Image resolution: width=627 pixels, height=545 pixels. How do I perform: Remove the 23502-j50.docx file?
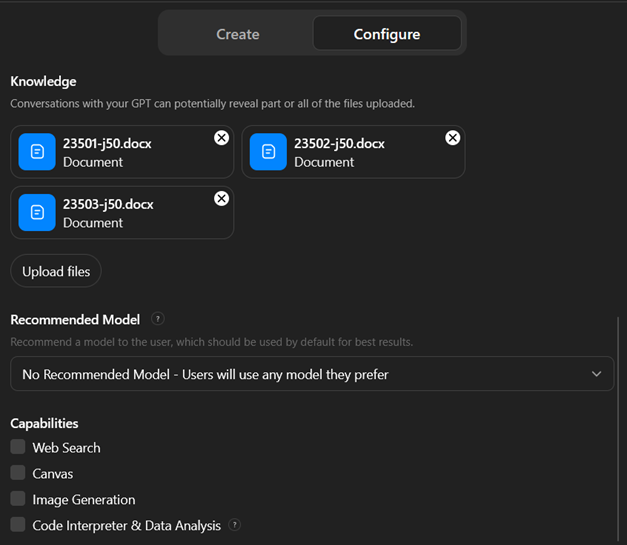pyautogui.click(x=452, y=138)
